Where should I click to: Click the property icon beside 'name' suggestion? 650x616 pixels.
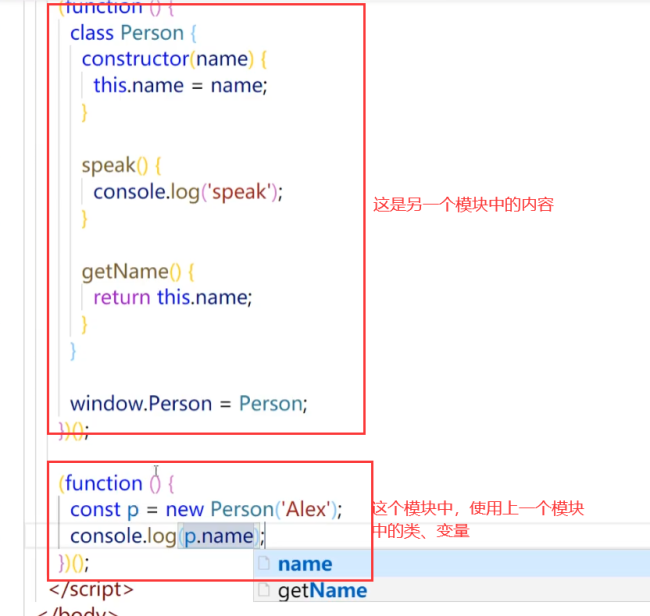coord(264,563)
